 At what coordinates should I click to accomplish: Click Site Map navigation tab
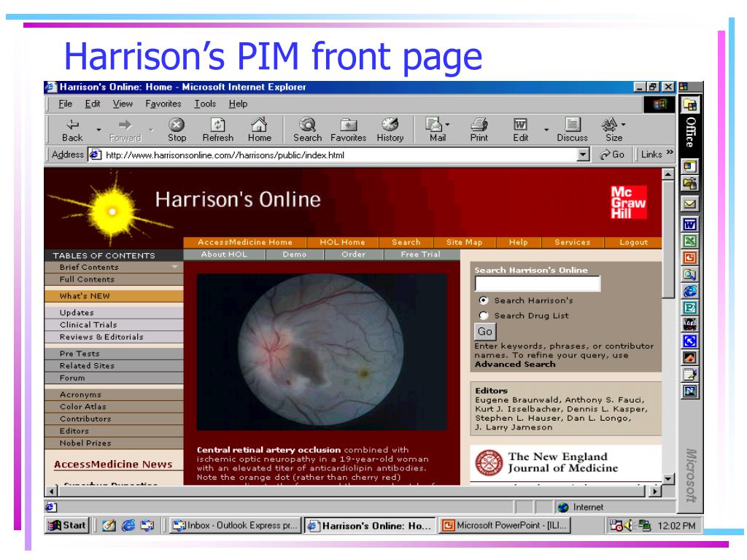pyautogui.click(x=464, y=242)
